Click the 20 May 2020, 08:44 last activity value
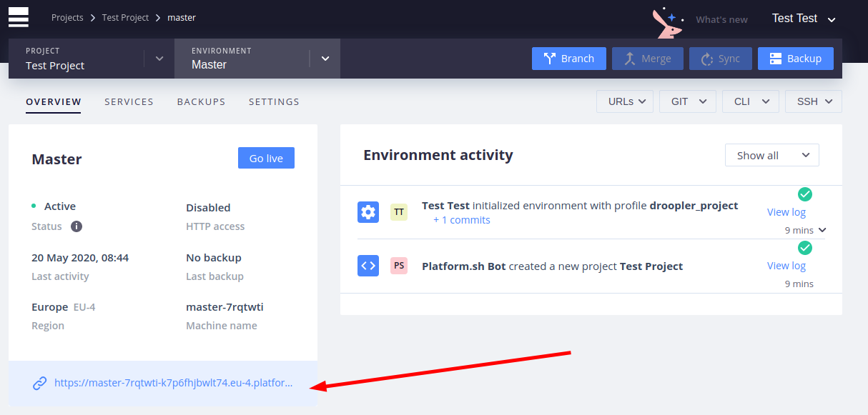This screenshot has width=868, height=415. click(80, 258)
